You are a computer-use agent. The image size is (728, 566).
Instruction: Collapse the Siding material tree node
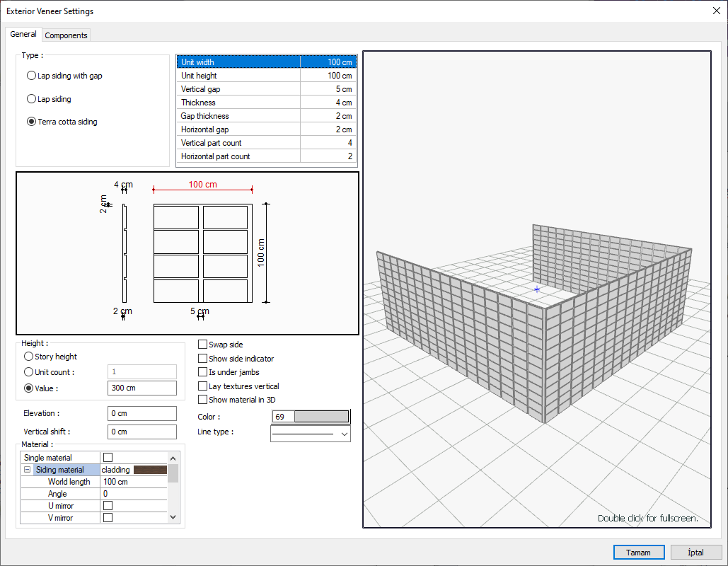click(27, 470)
